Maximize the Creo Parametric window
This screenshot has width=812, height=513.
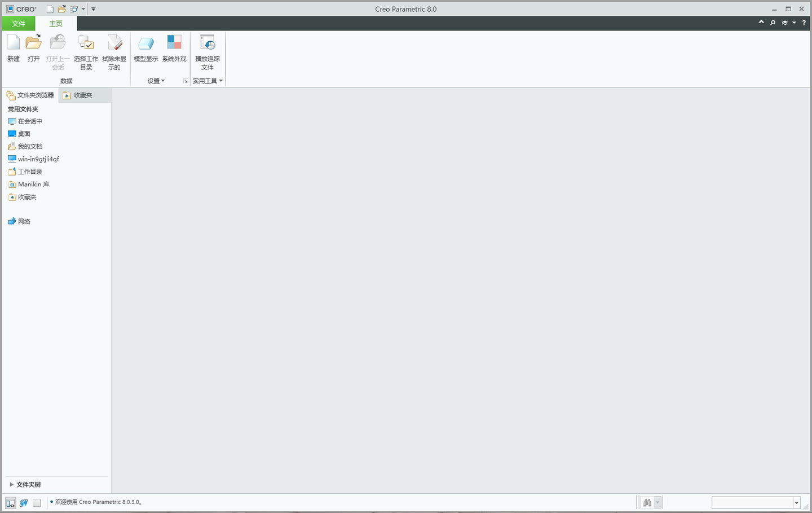tap(788, 9)
